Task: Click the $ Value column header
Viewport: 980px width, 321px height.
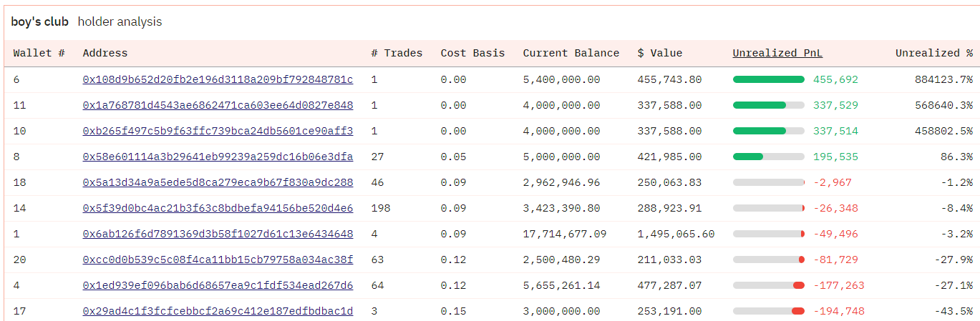Action: (659, 53)
